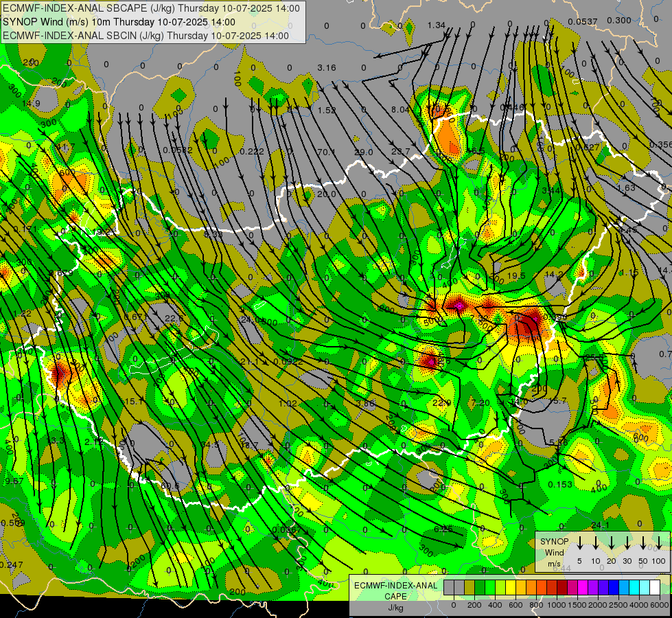Click the 1000 scale label in legend
672x618 pixels.
coord(557,605)
